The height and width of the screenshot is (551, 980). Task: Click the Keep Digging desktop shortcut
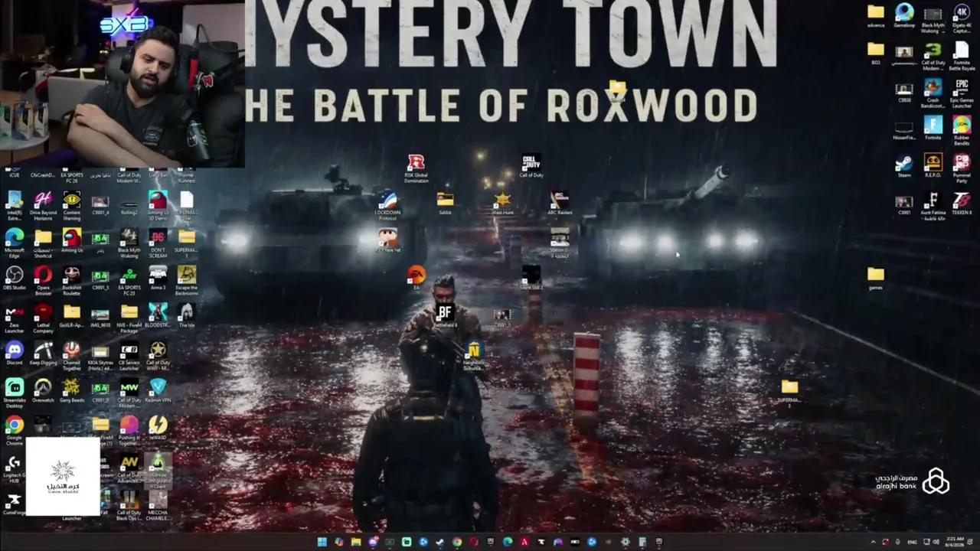(x=43, y=354)
